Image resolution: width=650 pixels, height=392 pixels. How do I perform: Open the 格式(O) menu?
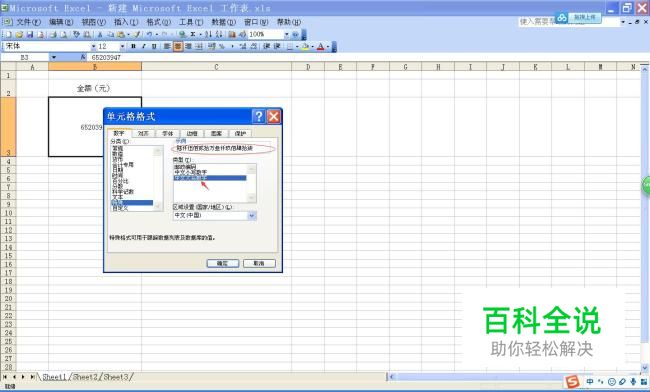(x=158, y=22)
